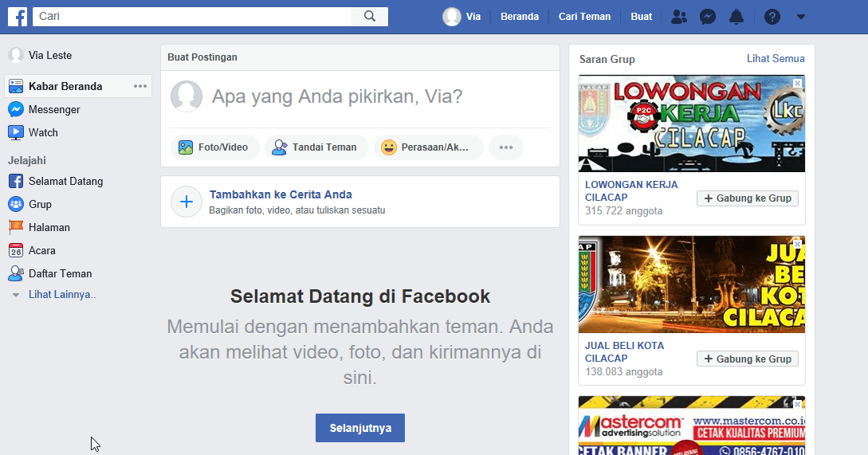The height and width of the screenshot is (455, 868).
Task: Open more composer options ellipsis button
Action: click(506, 147)
